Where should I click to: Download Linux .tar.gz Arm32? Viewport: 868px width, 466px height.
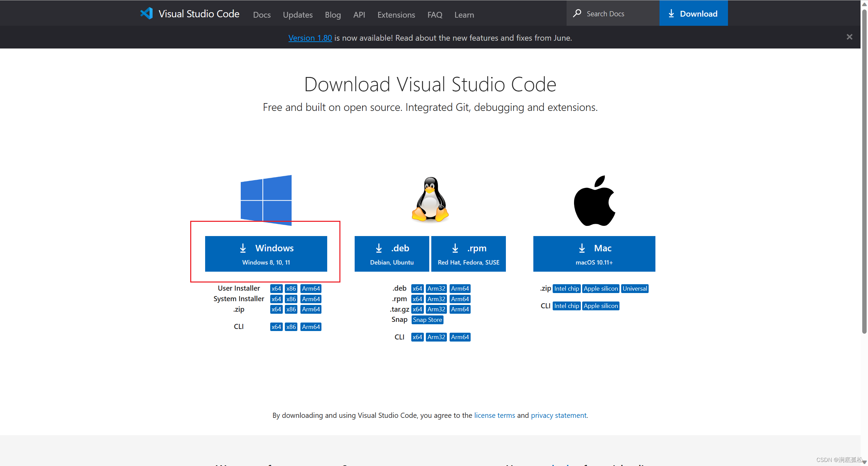[x=436, y=309]
